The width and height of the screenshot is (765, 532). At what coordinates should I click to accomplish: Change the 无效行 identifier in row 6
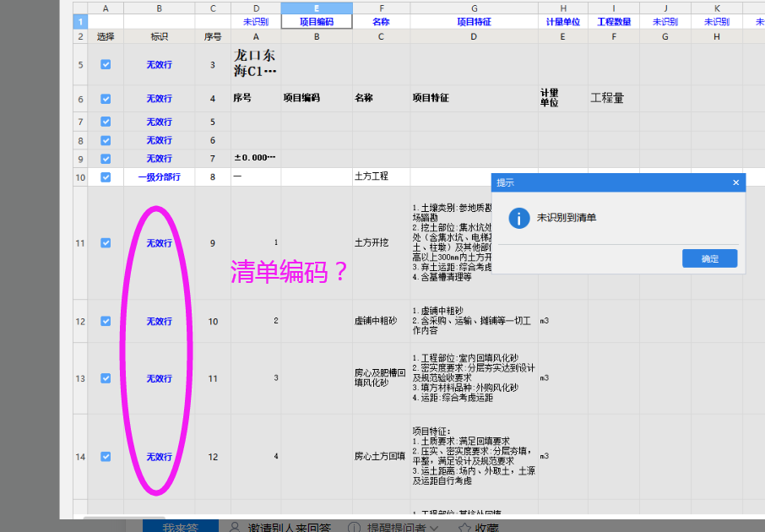pos(159,99)
